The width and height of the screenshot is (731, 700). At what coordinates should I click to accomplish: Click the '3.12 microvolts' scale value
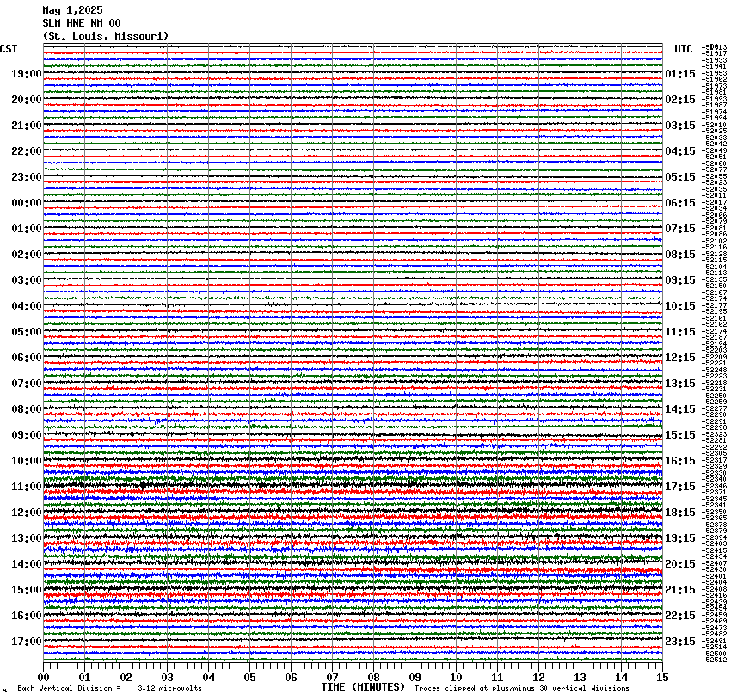point(169,688)
